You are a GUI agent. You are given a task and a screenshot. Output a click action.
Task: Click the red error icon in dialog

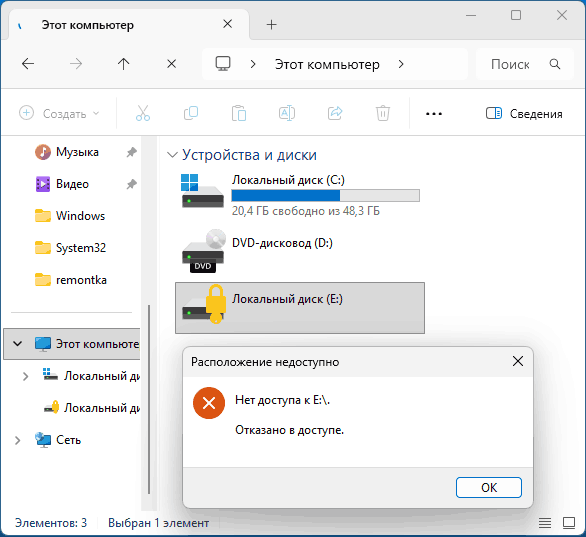pos(209,403)
